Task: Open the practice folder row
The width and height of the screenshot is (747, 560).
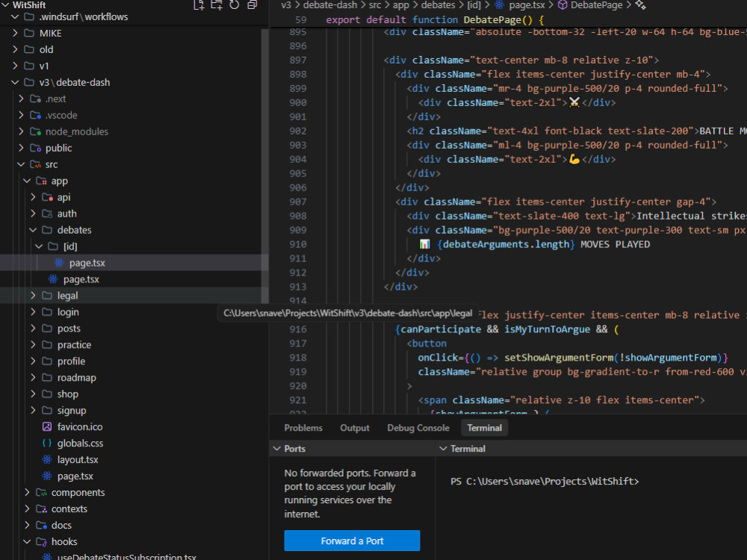Action: click(134, 345)
